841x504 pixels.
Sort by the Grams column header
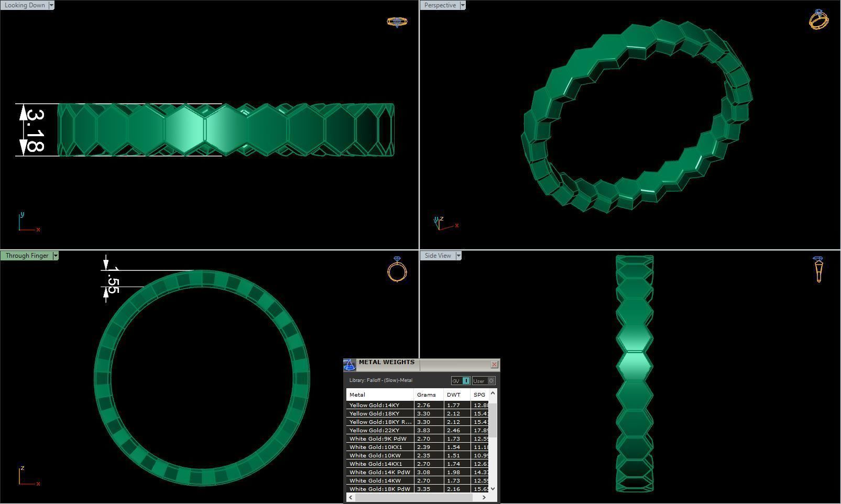[x=429, y=395]
